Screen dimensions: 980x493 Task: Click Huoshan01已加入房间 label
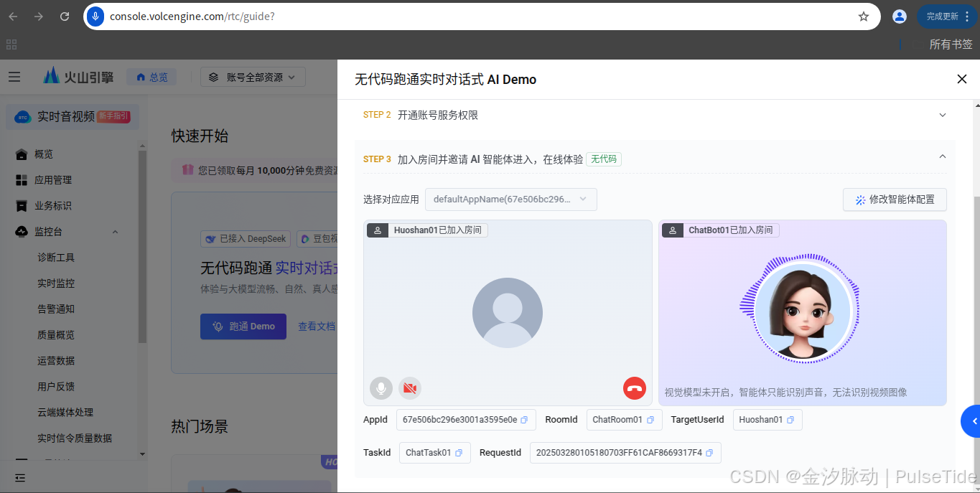point(427,230)
